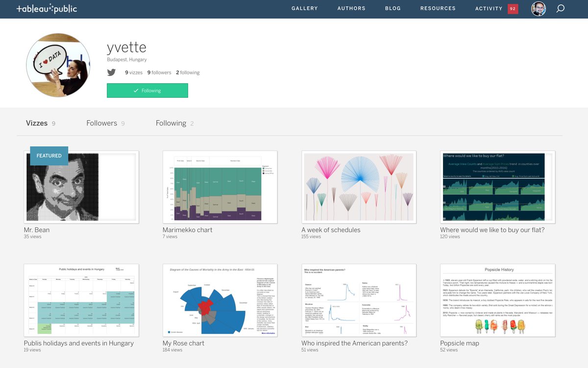The height and width of the screenshot is (368, 588).
Task: Click the 92 activity notification badge
Action: point(513,9)
